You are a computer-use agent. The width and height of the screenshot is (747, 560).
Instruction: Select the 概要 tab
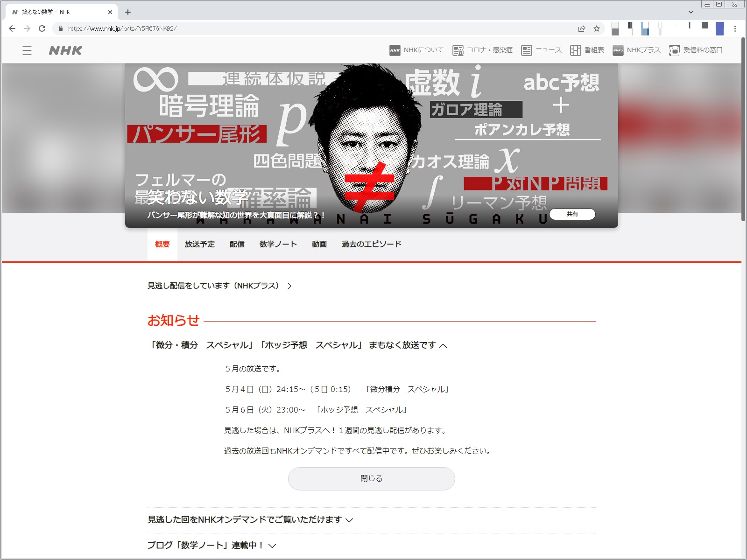pos(162,244)
